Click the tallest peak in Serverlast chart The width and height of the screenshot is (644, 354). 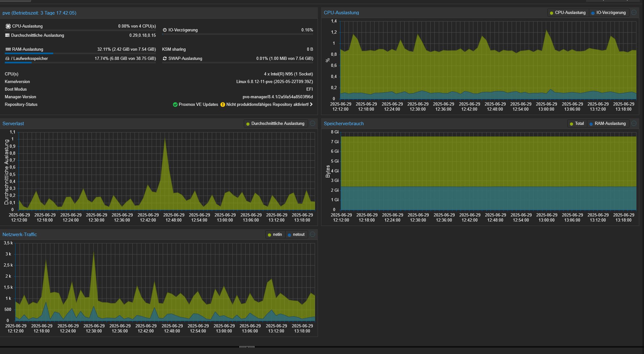click(x=165, y=138)
